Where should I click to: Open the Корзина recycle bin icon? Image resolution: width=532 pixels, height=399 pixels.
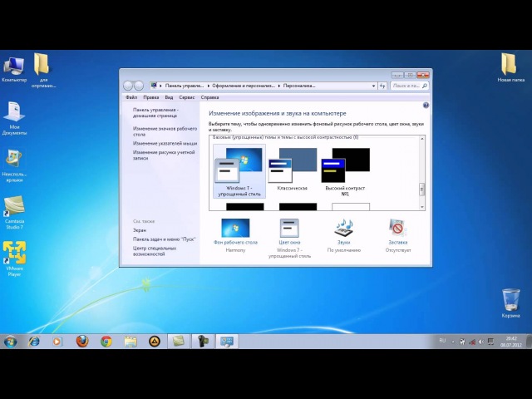click(x=511, y=300)
